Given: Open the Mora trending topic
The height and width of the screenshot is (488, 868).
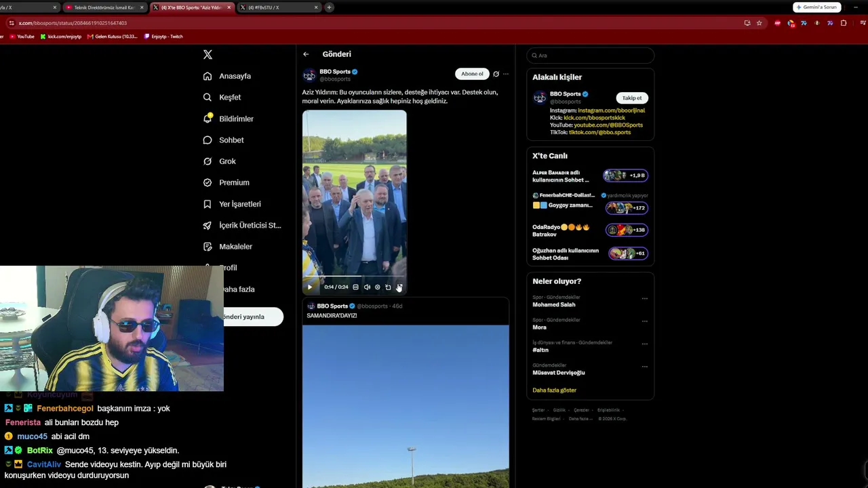Looking at the screenshot, I should [x=539, y=327].
